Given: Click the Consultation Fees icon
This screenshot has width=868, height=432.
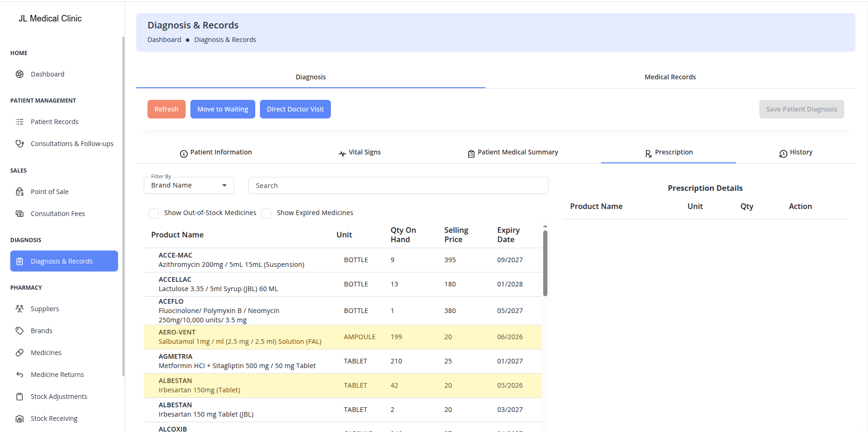Looking at the screenshot, I should (x=20, y=214).
